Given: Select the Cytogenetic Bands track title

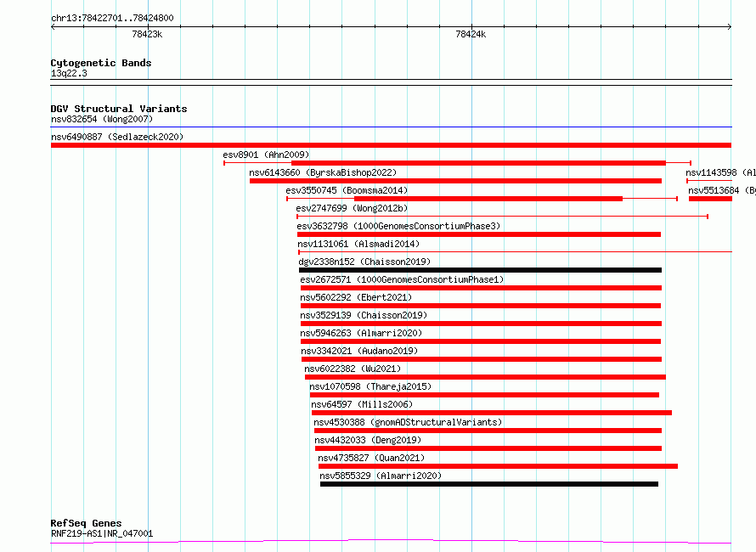Looking at the screenshot, I should point(101,63).
